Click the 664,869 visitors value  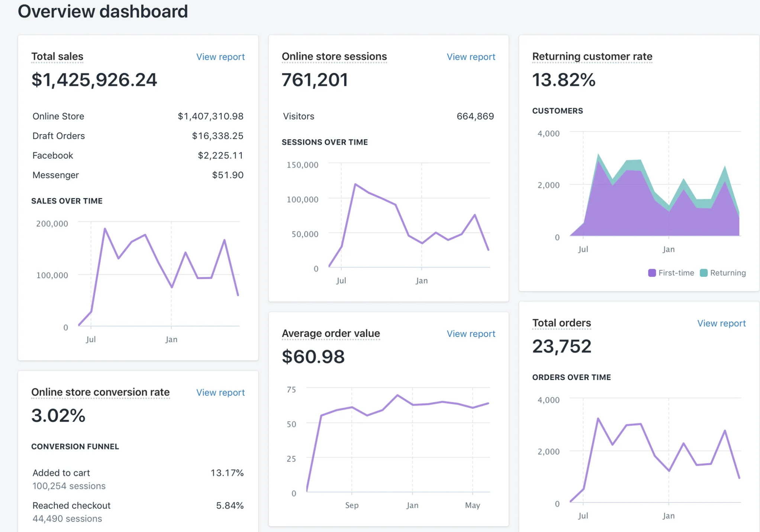[x=475, y=116]
